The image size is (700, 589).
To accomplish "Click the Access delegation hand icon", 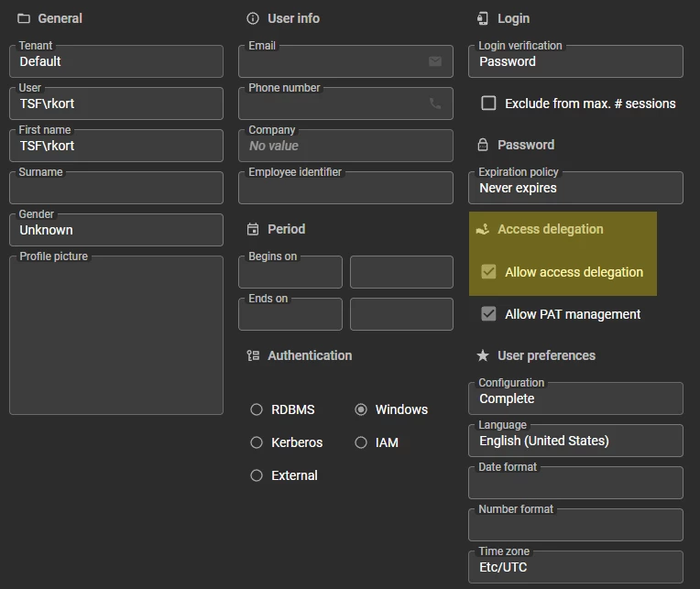I will tap(483, 229).
